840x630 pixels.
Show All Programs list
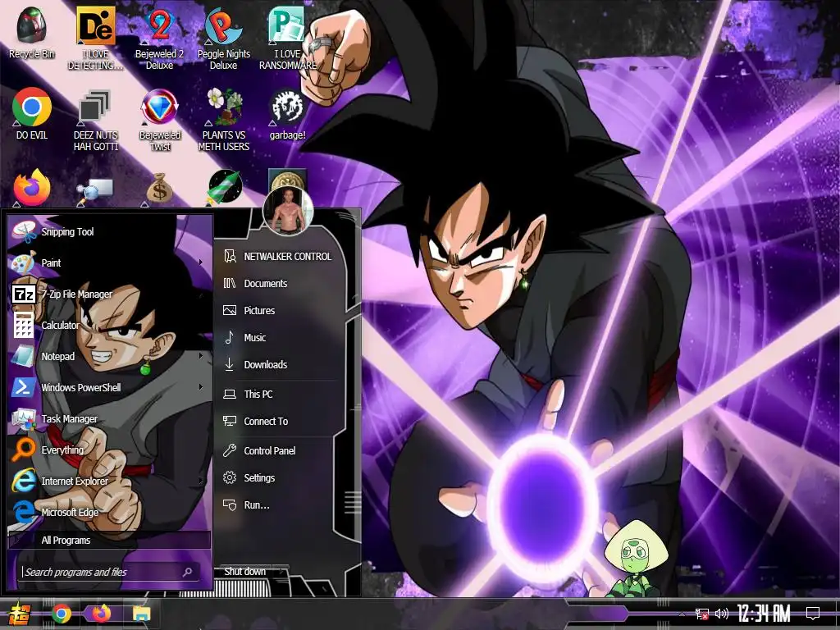(x=110, y=540)
